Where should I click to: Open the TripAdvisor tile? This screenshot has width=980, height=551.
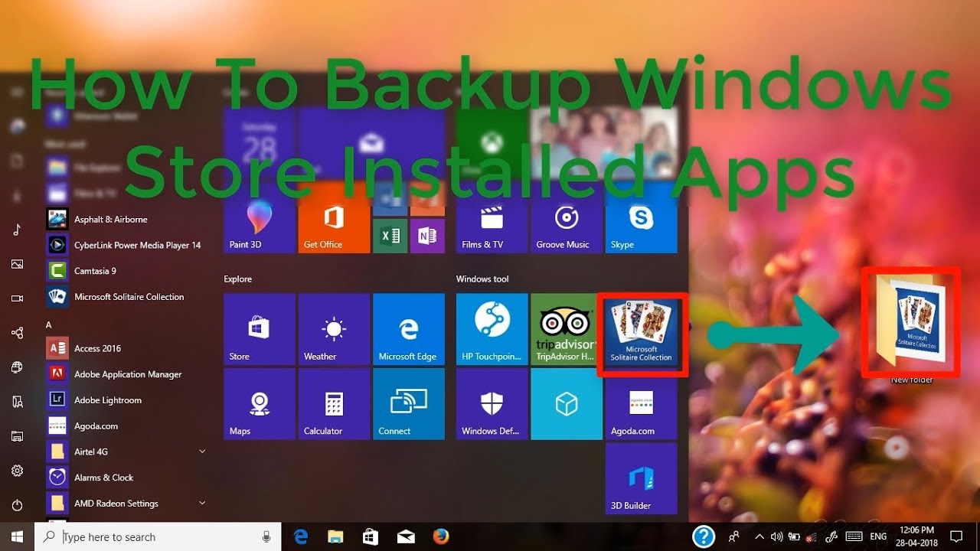pyautogui.click(x=565, y=329)
